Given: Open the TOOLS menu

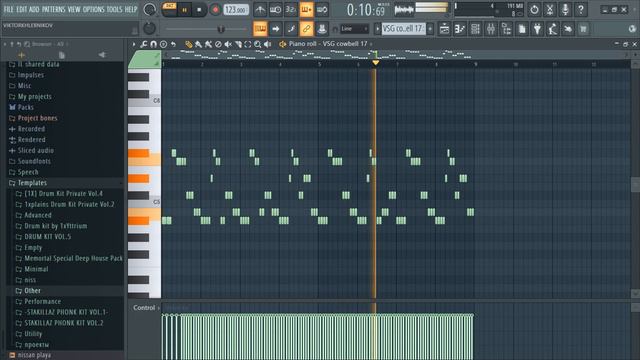Looking at the screenshot, I should 114,9.
